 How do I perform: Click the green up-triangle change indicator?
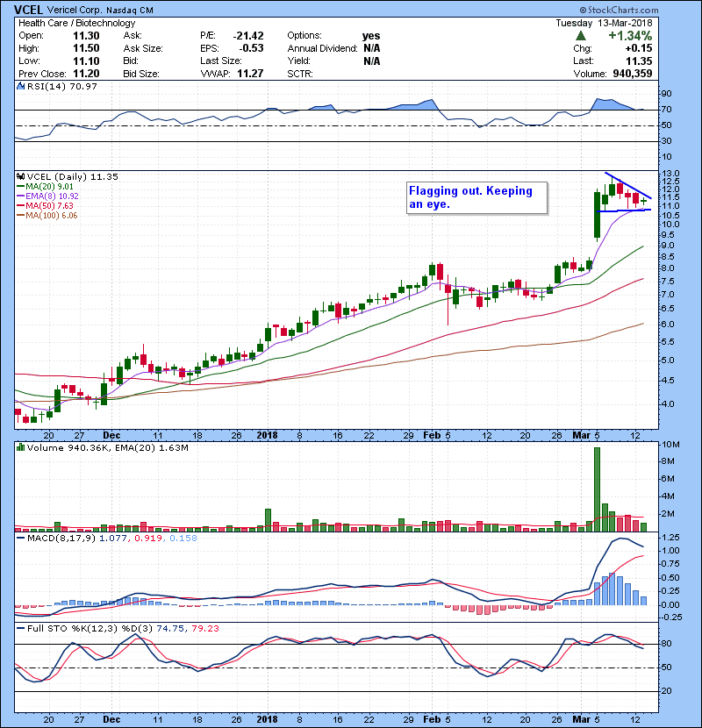pyautogui.click(x=580, y=36)
